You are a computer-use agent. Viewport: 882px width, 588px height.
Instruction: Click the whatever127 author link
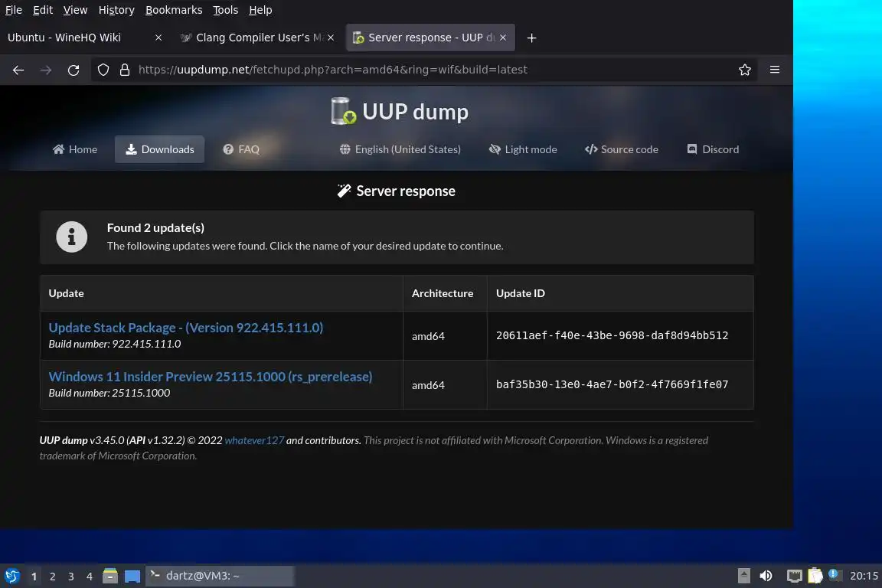point(254,440)
